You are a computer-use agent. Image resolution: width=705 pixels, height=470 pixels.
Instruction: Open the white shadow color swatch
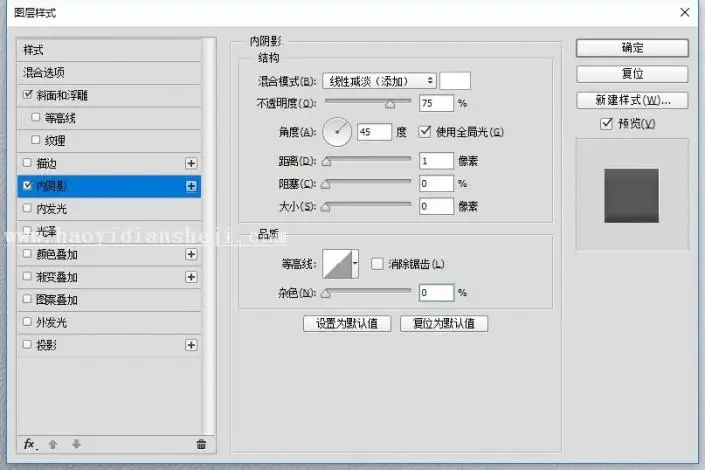[x=455, y=81]
